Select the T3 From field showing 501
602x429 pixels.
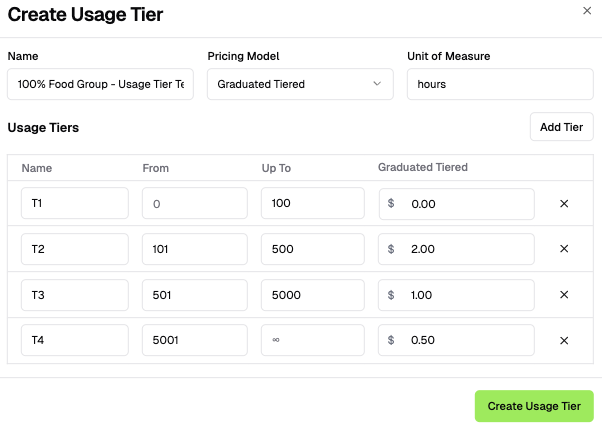tap(194, 295)
